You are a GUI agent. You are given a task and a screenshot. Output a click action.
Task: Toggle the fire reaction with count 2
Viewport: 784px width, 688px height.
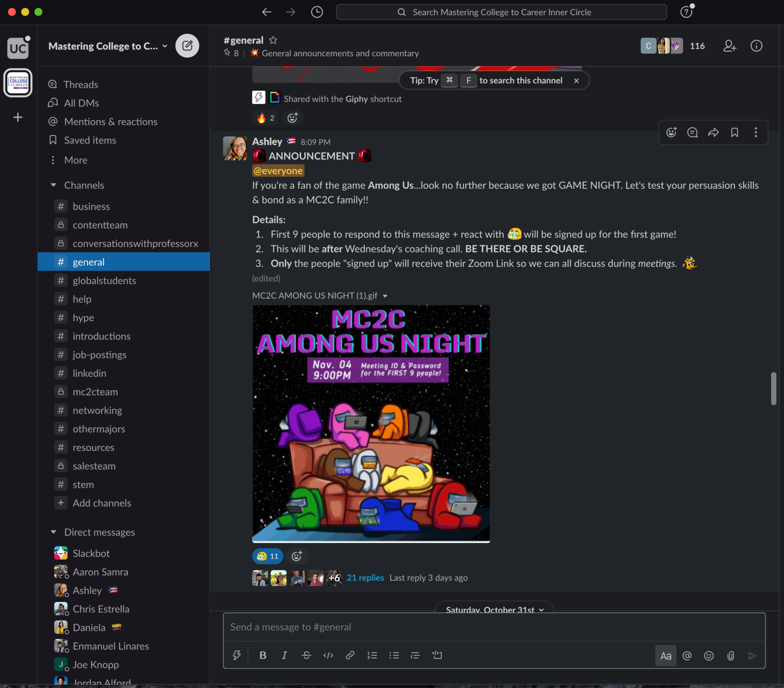click(x=265, y=118)
